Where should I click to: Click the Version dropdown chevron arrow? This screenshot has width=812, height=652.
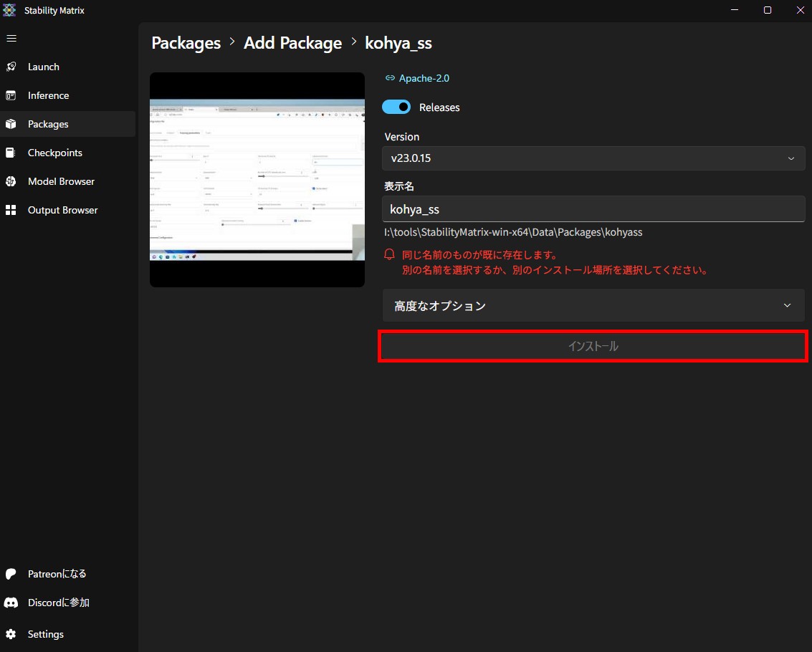coord(790,158)
